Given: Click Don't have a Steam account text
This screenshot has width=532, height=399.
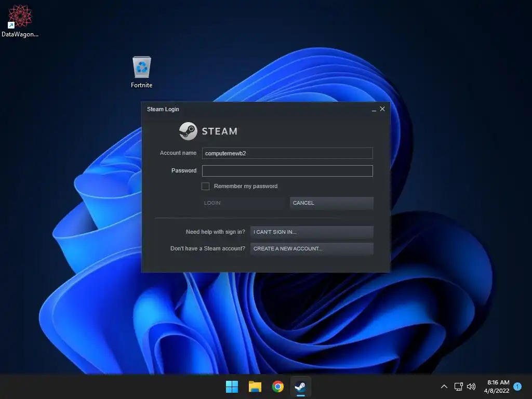Looking at the screenshot, I should point(208,249).
